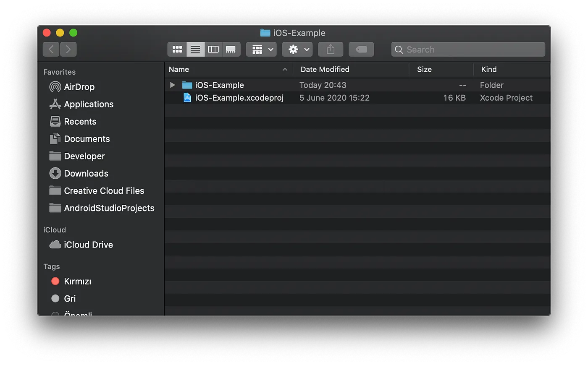Image resolution: width=588 pixels, height=365 pixels.
Task: Select the iOS-Example folder row
Action: click(357, 85)
